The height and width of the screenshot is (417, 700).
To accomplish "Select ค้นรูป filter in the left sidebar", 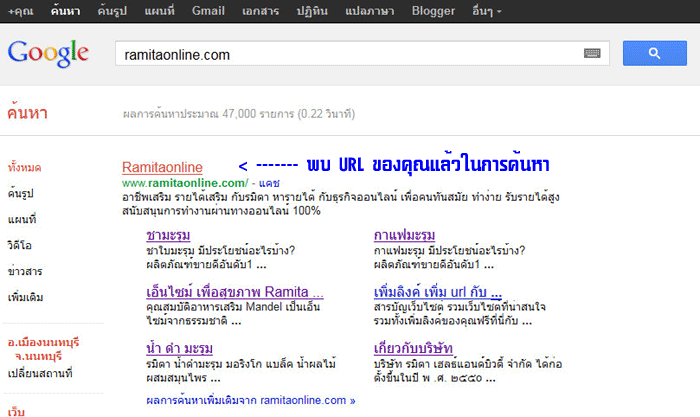I will (x=21, y=193).
